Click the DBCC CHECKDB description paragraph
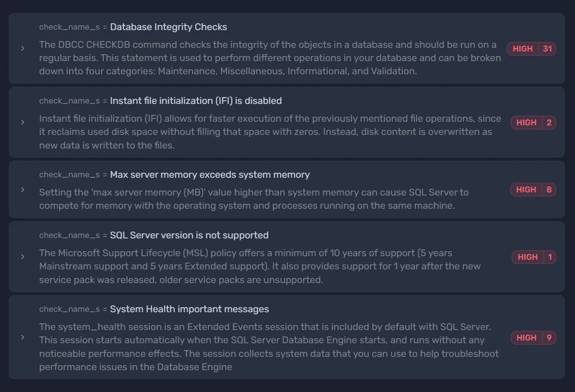This screenshot has width=575, height=392. (270, 58)
